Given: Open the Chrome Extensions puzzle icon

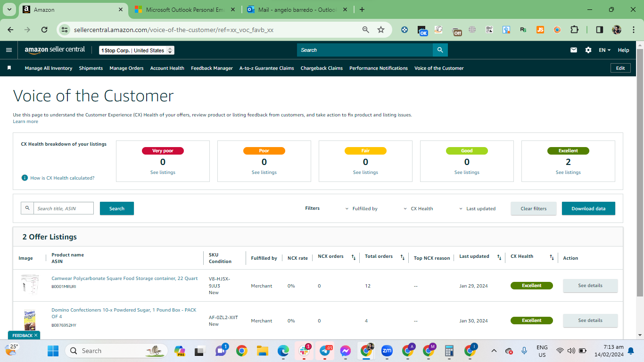Looking at the screenshot, I should pyautogui.click(x=574, y=30).
